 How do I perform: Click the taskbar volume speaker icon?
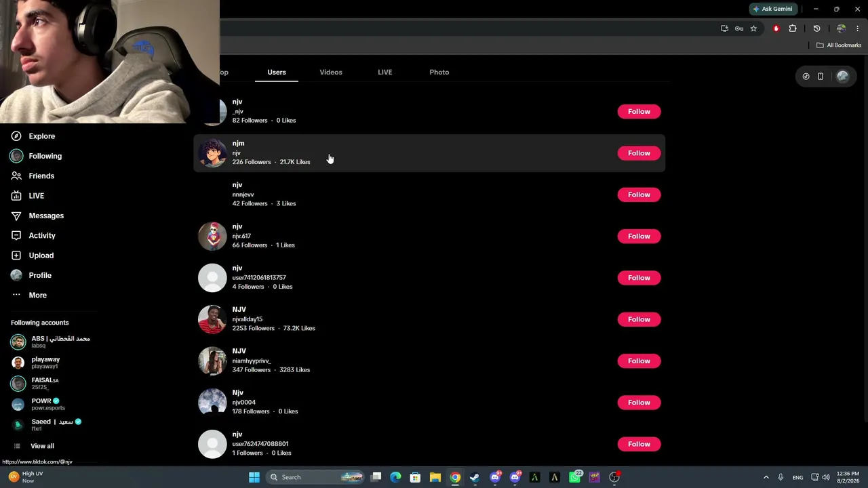[826, 477]
